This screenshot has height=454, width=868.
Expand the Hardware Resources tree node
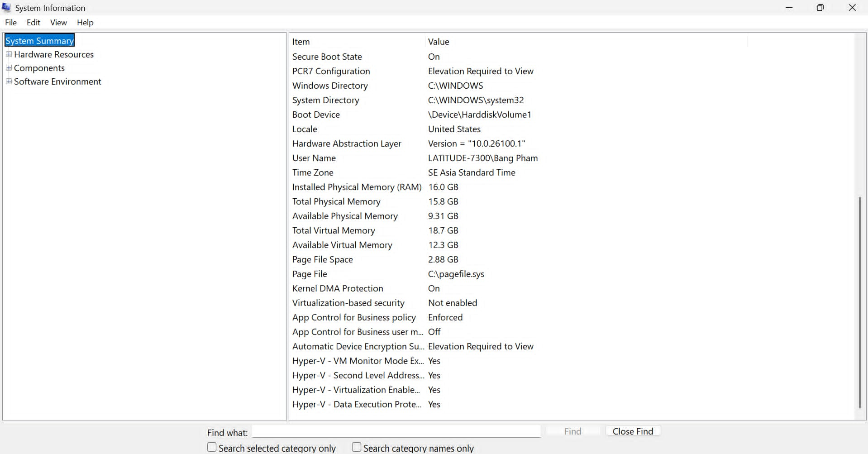[x=9, y=54]
